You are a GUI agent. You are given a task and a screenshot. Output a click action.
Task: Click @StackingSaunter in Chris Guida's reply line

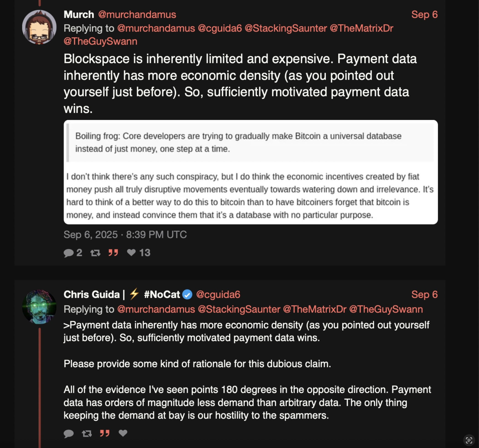tap(239, 309)
